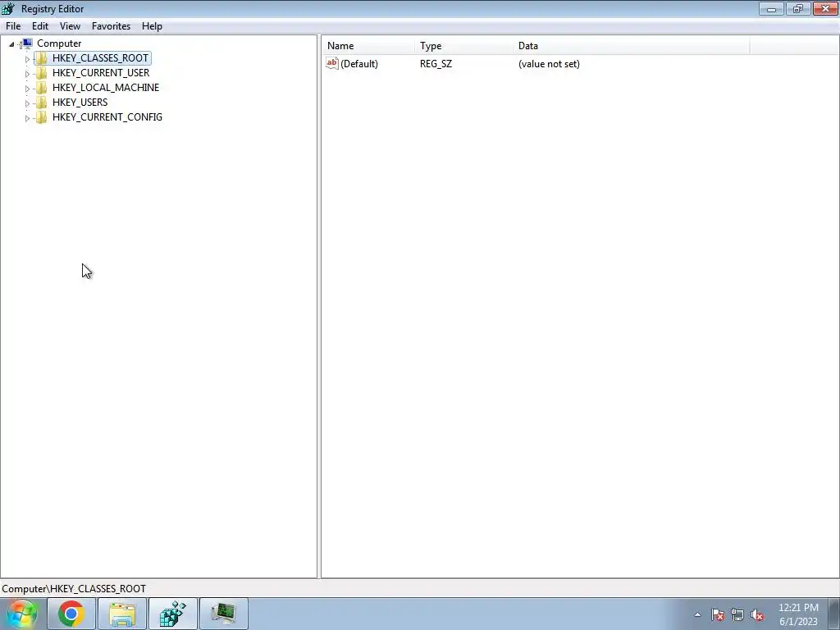Expand the HKEY_USERS key
The width and height of the screenshot is (840, 630).
(x=27, y=103)
